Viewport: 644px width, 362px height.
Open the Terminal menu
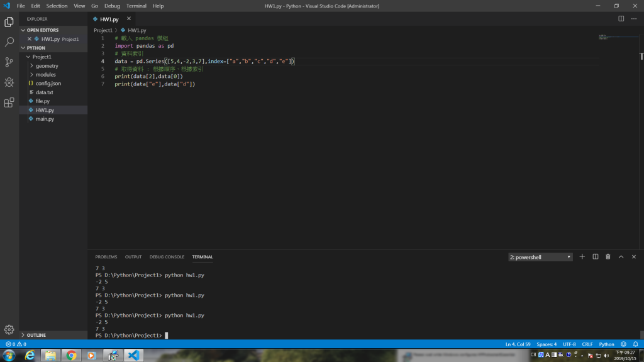pos(136,6)
